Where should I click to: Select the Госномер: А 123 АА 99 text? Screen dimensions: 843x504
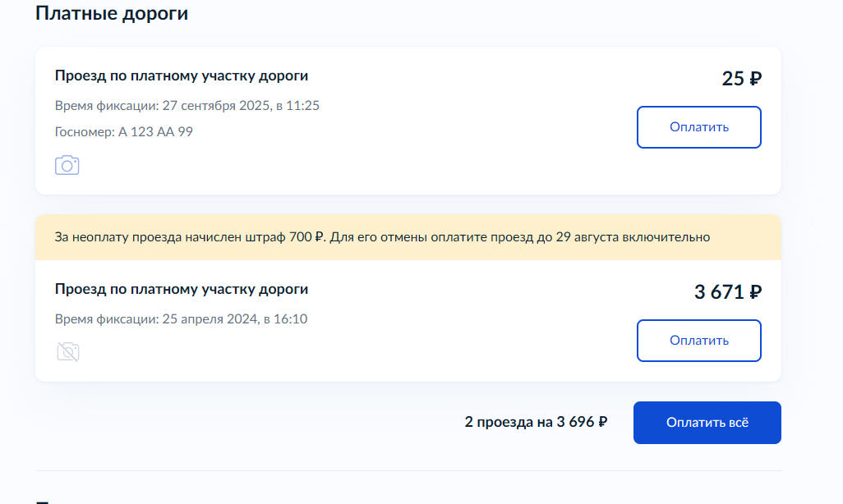[x=123, y=132]
